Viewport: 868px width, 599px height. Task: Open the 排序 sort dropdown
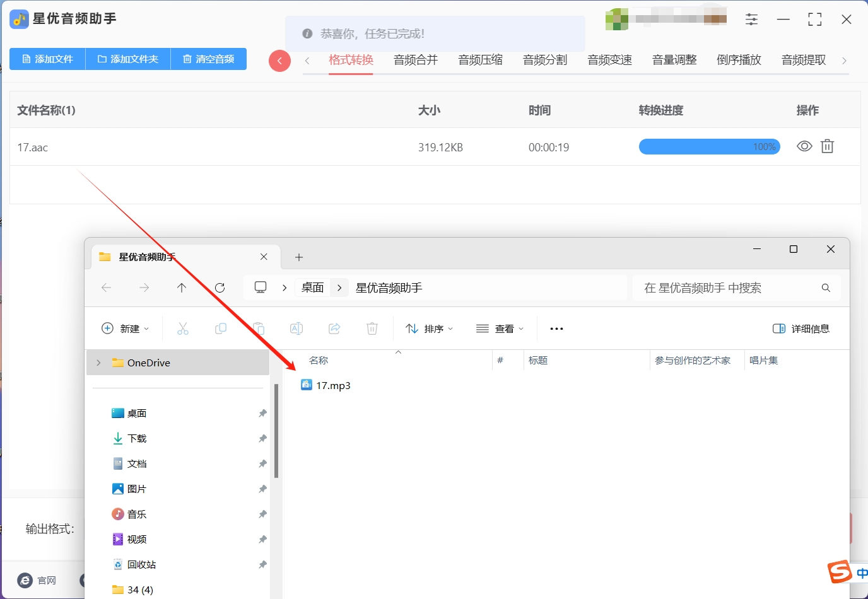pos(430,329)
